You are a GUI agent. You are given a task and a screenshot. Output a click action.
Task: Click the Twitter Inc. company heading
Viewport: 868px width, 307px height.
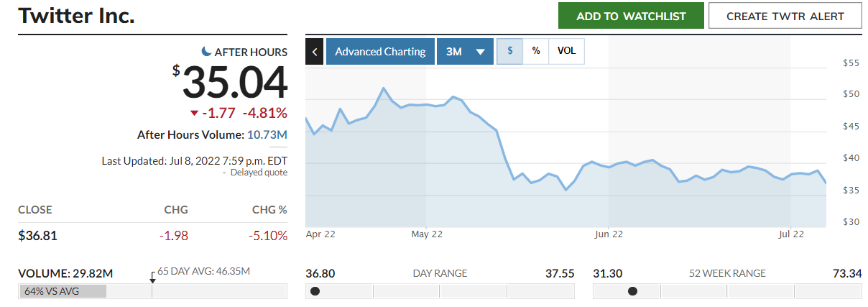pyautogui.click(x=76, y=16)
